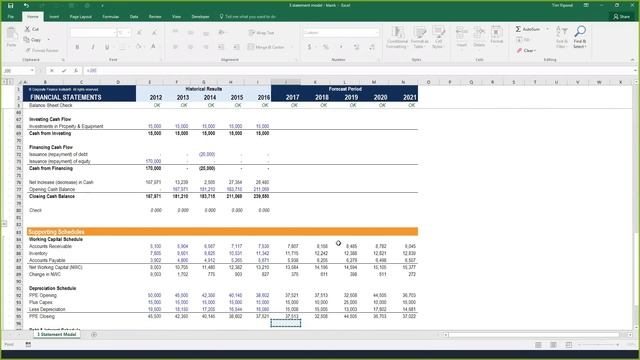
Task: Switch to the Data tab
Action: click(x=134, y=17)
